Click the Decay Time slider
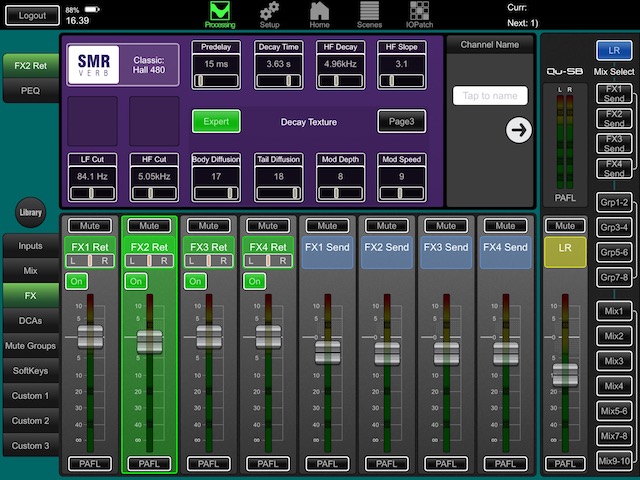 (x=278, y=81)
